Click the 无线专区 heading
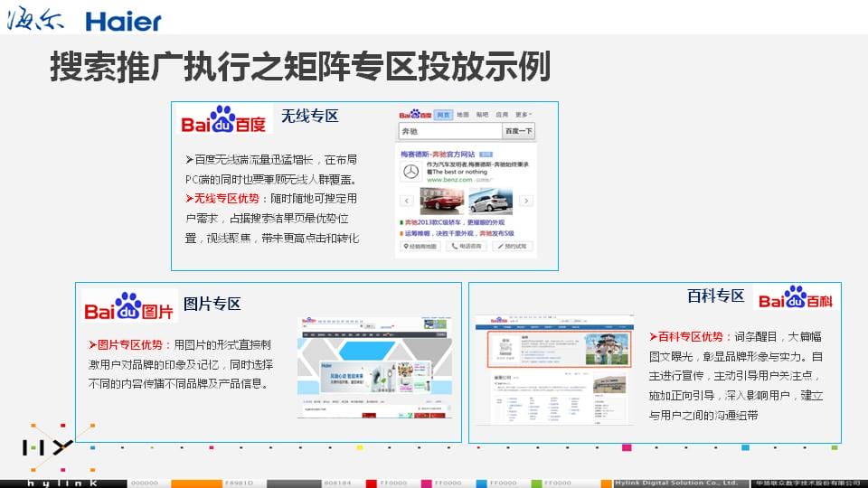 coord(310,116)
